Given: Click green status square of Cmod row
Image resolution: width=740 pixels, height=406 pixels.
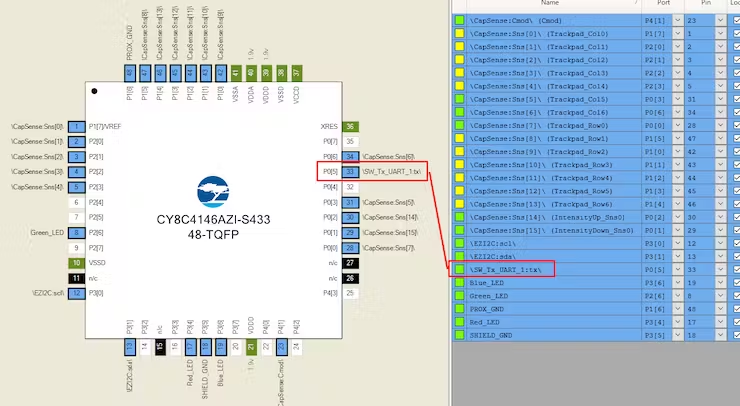Looking at the screenshot, I should (459, 20).
